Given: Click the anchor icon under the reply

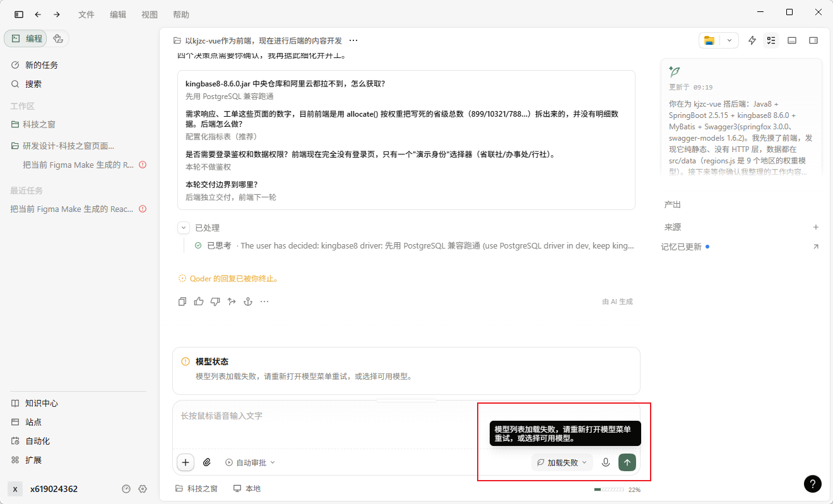Looking at the screenshot, I should pyautogui.click(x=248, y=302).
